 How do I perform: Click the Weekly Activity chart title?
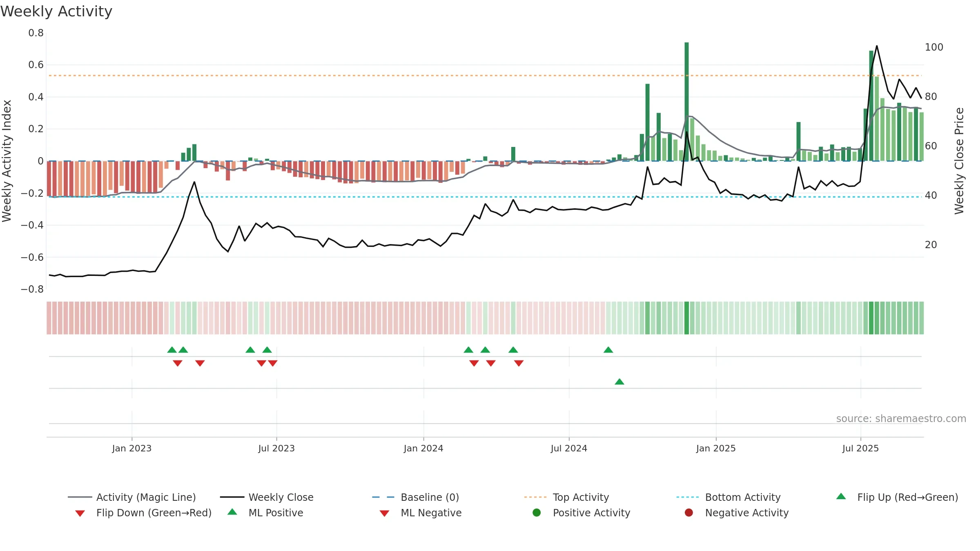tap(56, 11)
